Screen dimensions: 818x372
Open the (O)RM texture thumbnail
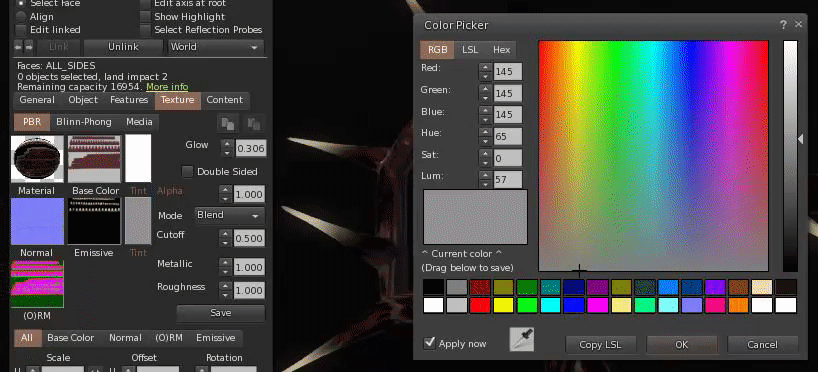37,284
